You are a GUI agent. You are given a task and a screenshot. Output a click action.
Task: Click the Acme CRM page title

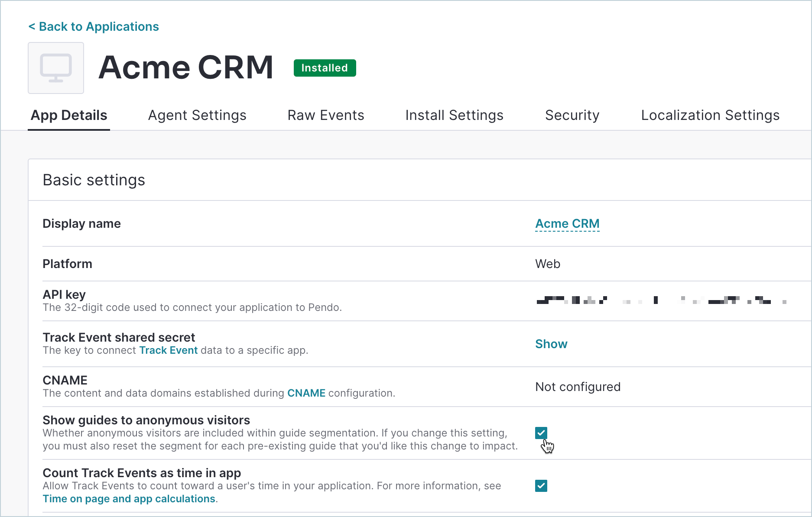pos(186,68)
